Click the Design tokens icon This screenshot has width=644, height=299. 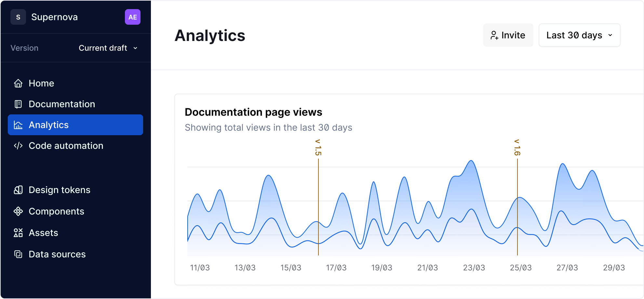coord(18,190)
